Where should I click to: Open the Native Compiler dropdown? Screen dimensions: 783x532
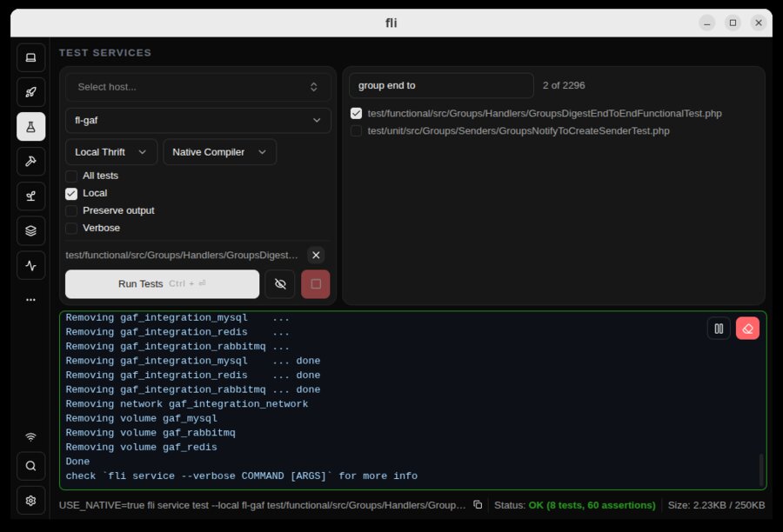[220, 151]
